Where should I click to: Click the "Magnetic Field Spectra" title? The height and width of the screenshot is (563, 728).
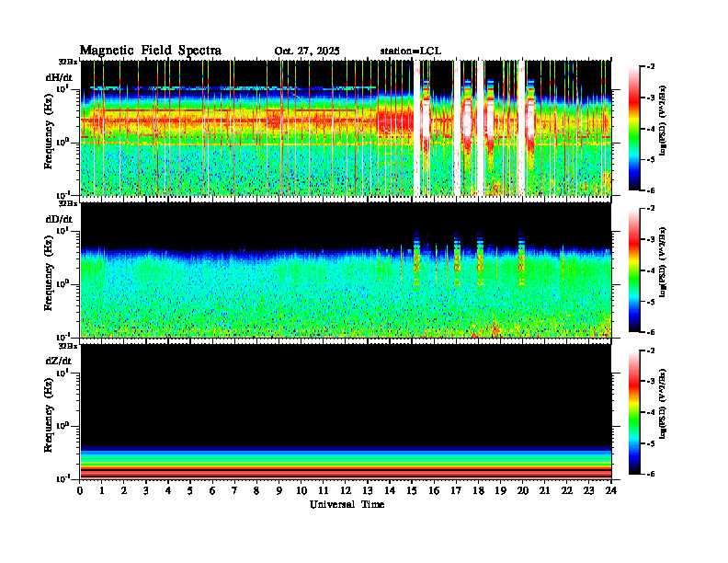(151, 51)
